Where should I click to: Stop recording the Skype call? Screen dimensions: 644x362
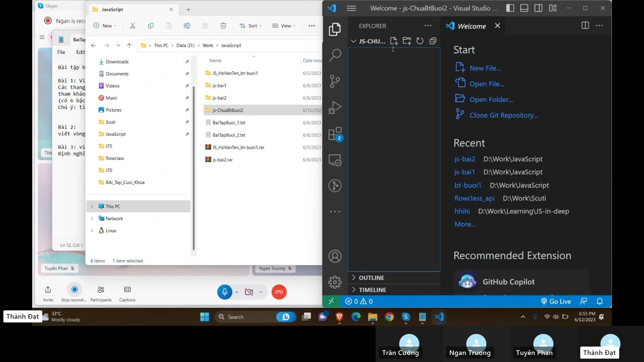[74, 293]
